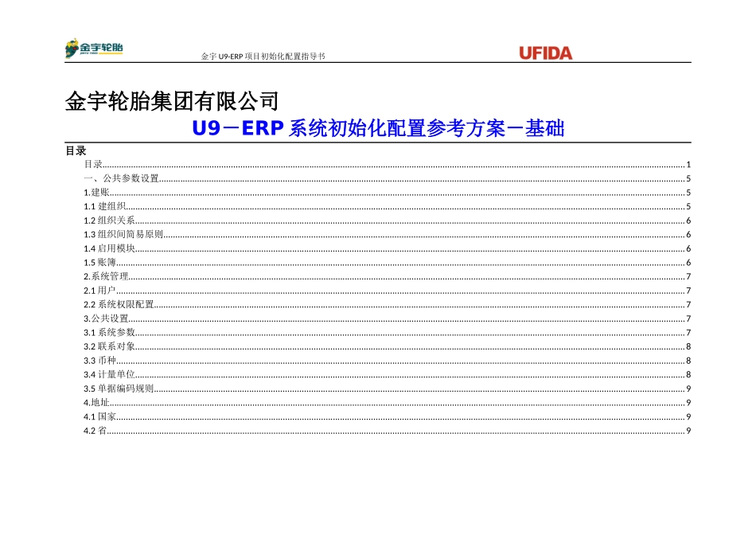Open the '1.2 组织关系' contents entry
Screen dimensions: 756x535
(x=388, y=221)
